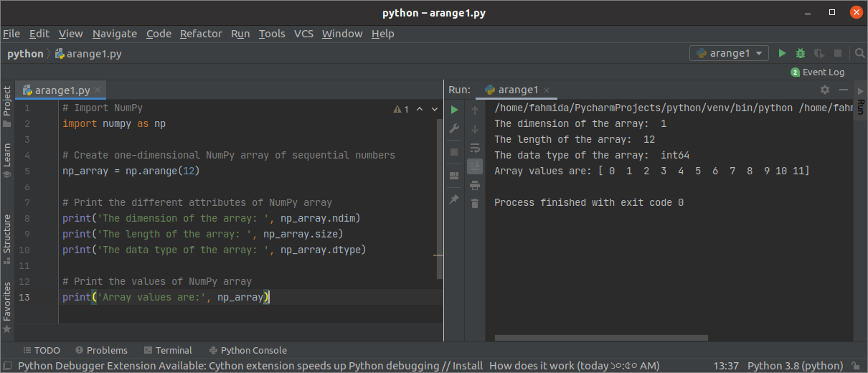Toggle soft-wrap in the Run console
This screenshot has width=868, height=373.
474,148
